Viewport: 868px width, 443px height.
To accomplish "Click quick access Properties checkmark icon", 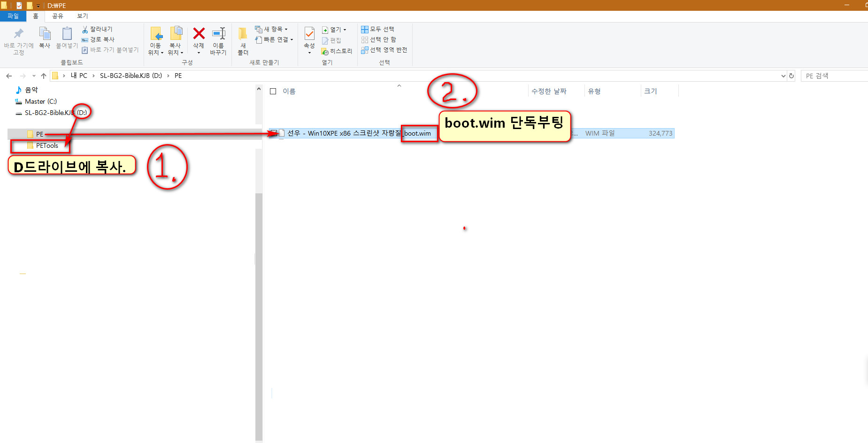I will [x=19, y=6].
